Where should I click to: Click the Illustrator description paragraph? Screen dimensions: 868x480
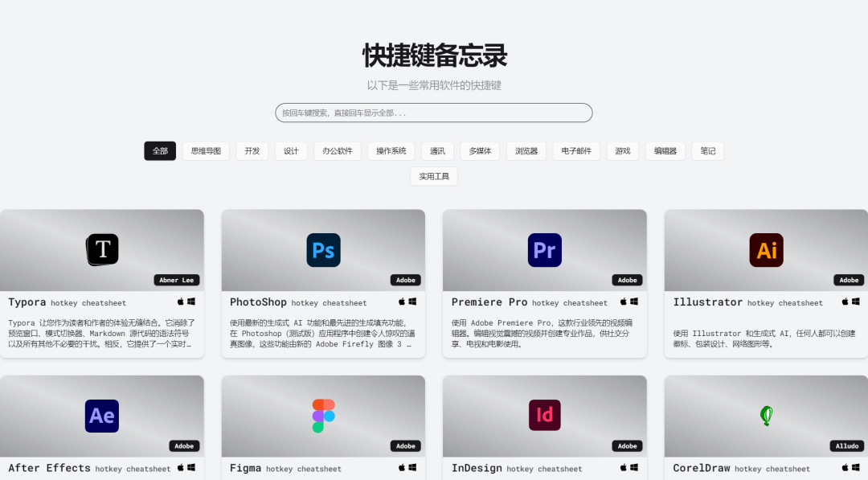764,338
